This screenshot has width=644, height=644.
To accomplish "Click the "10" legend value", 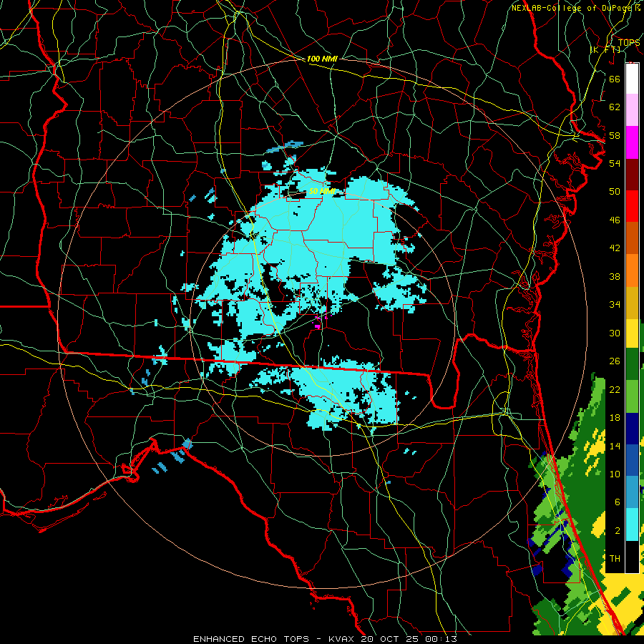I will pyautogui.click(x=615, y=474).
